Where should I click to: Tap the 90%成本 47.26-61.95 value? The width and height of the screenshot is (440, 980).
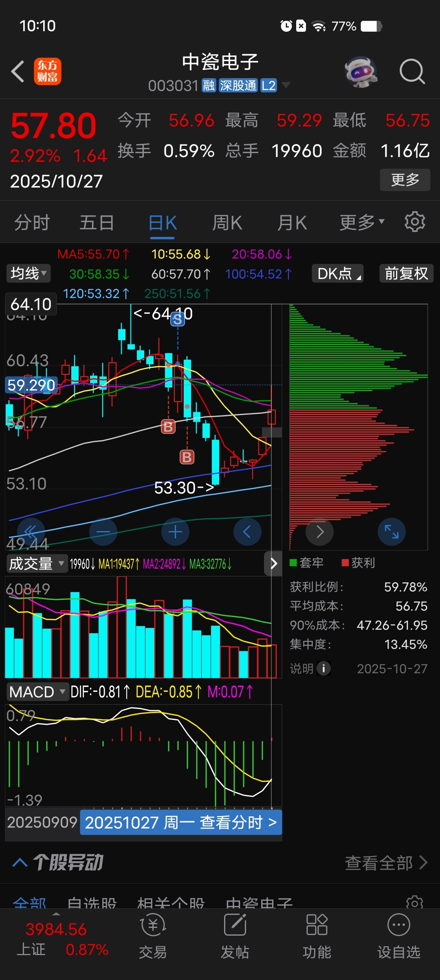392,625
